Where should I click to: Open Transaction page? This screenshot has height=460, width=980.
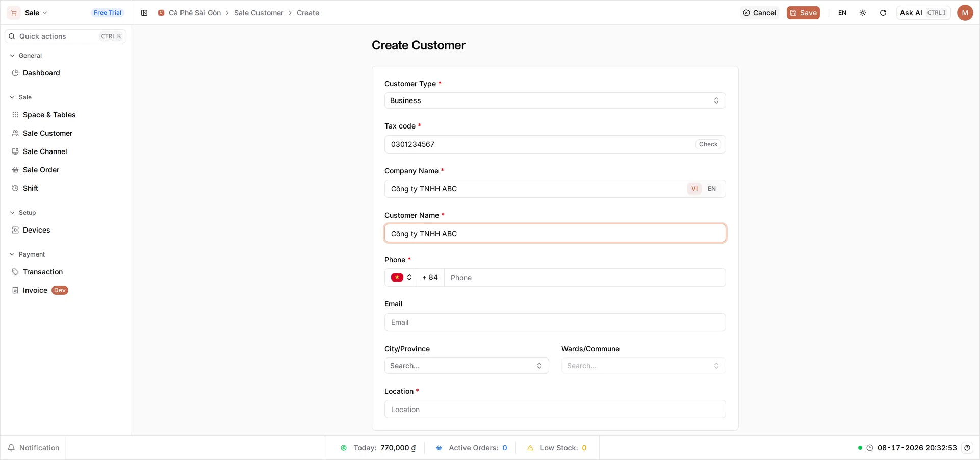pyautogui.click(x=65, y=272)
